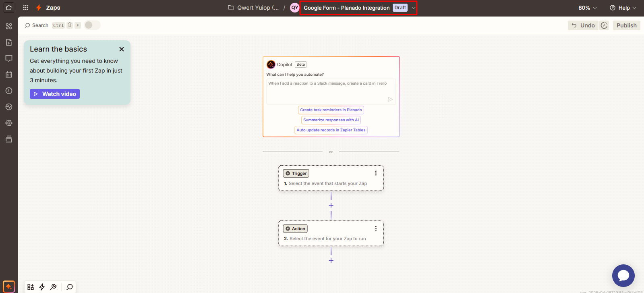
Task: Select Create task reminders in Planado suggestion
Action: (x=331, y=110)
